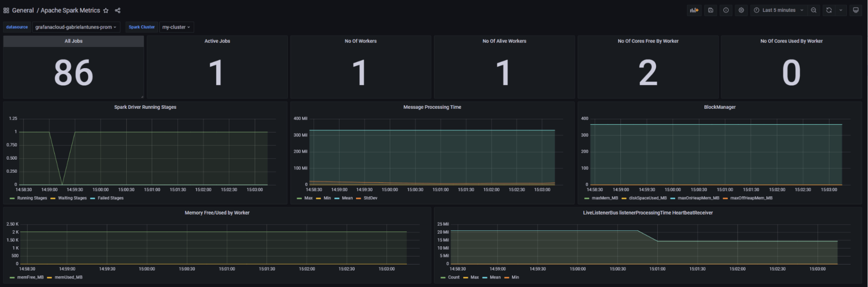Open the Spark Cluster my-cluster dropdown

click(176, 27)
